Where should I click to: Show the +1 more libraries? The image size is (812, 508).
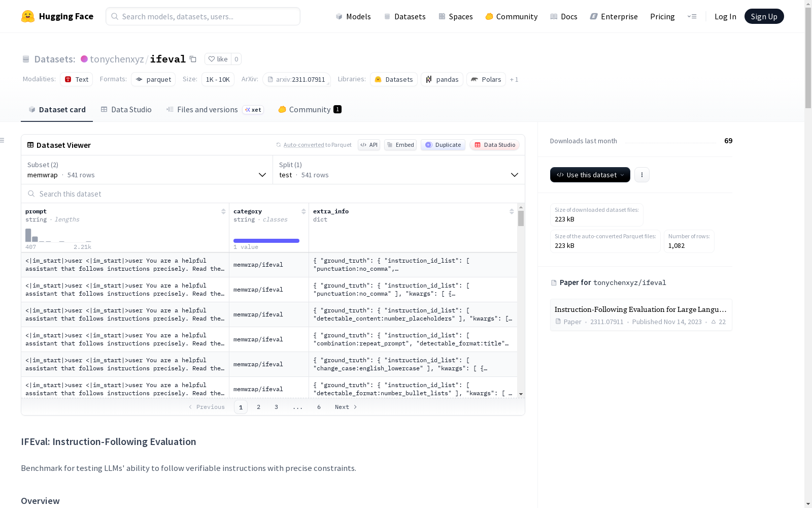click(x=514, y=79)
